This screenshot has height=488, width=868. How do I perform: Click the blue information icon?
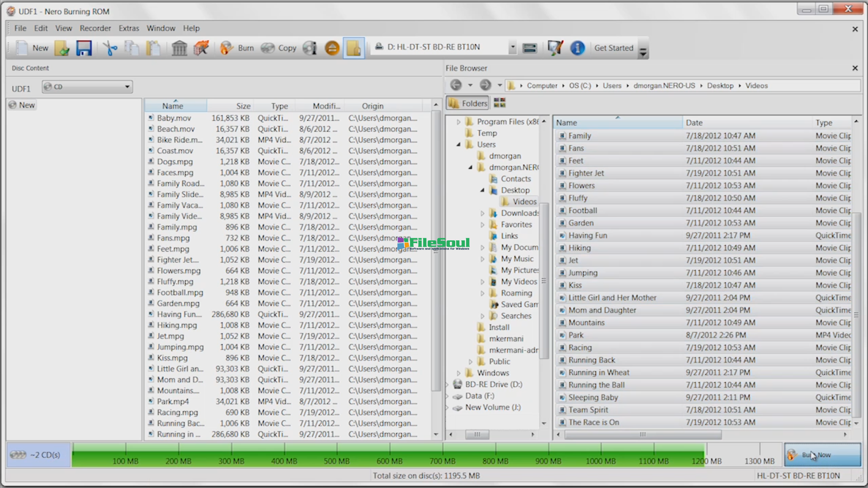577,48
